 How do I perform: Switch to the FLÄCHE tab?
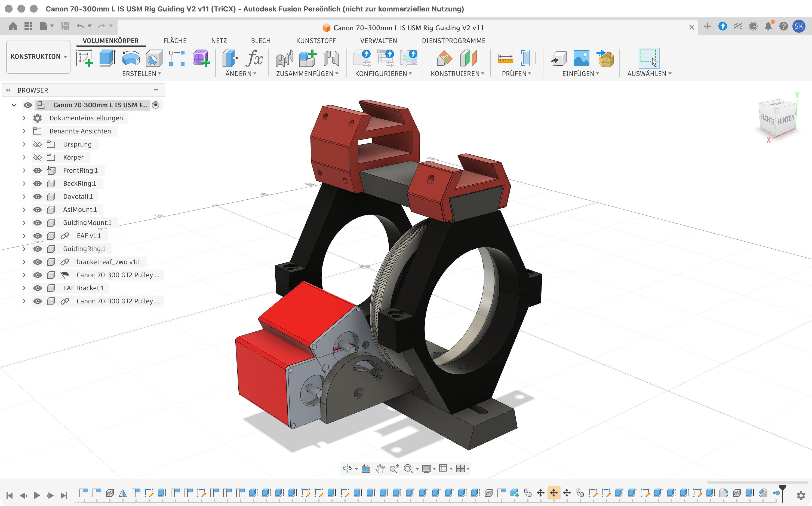(x=175, y=41)
